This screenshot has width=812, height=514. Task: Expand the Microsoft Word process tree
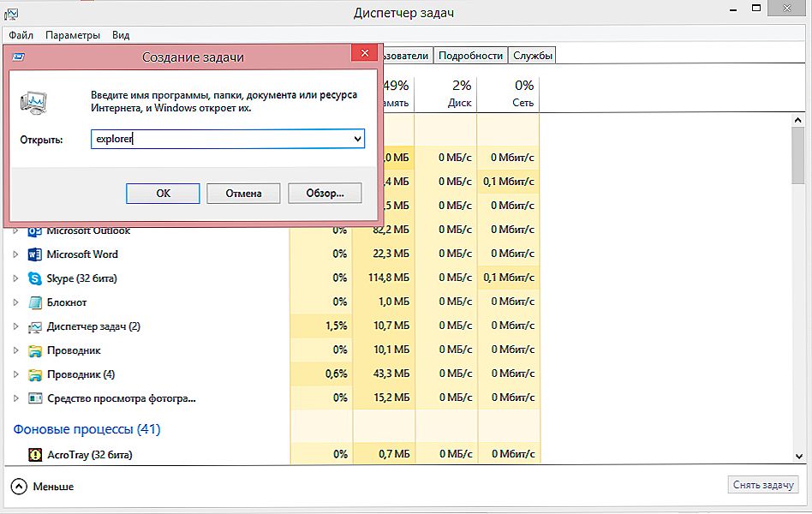pyautogui.click(x=15, y=254)
